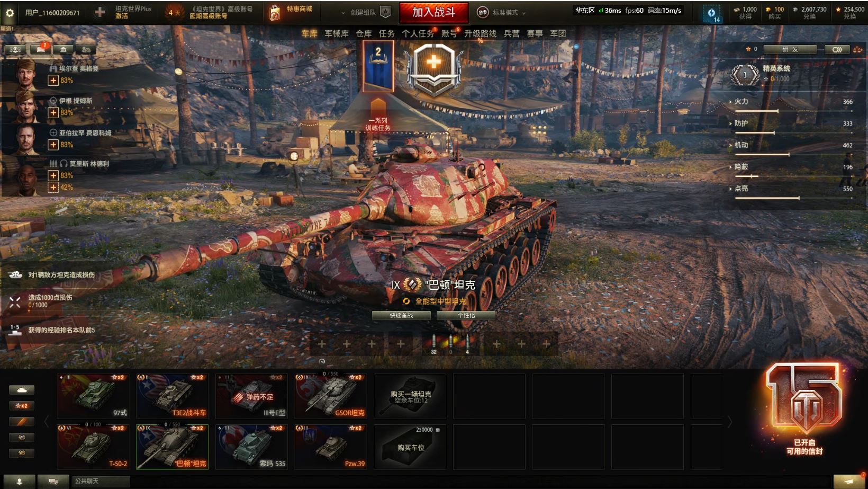
Task: Open the blue reserves icon showing 14
Action: point(711,13)
